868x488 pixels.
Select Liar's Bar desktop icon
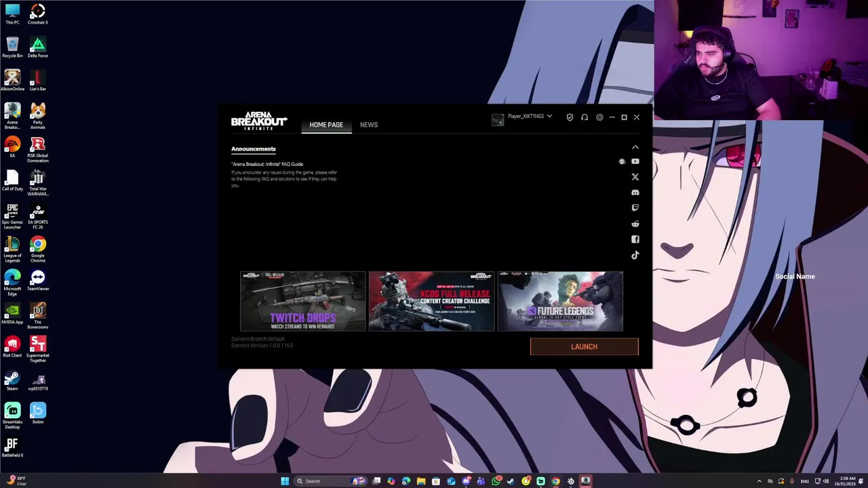[38, 81]
